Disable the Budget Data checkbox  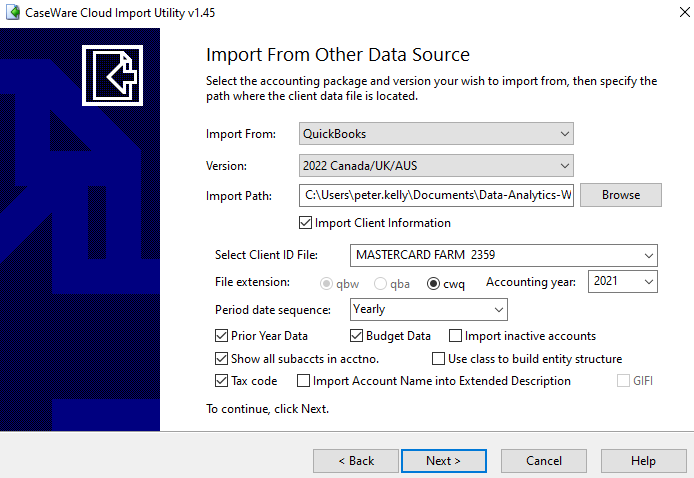[358, 336]
